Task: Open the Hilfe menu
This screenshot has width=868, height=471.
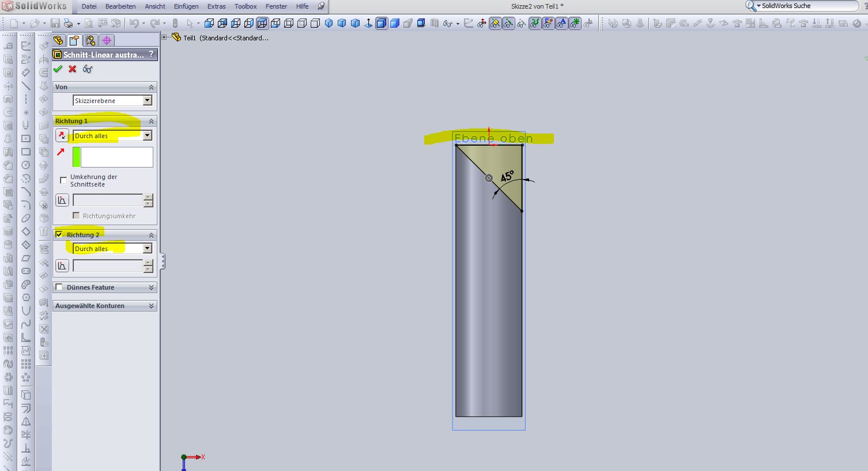Action: coord(303,6)
